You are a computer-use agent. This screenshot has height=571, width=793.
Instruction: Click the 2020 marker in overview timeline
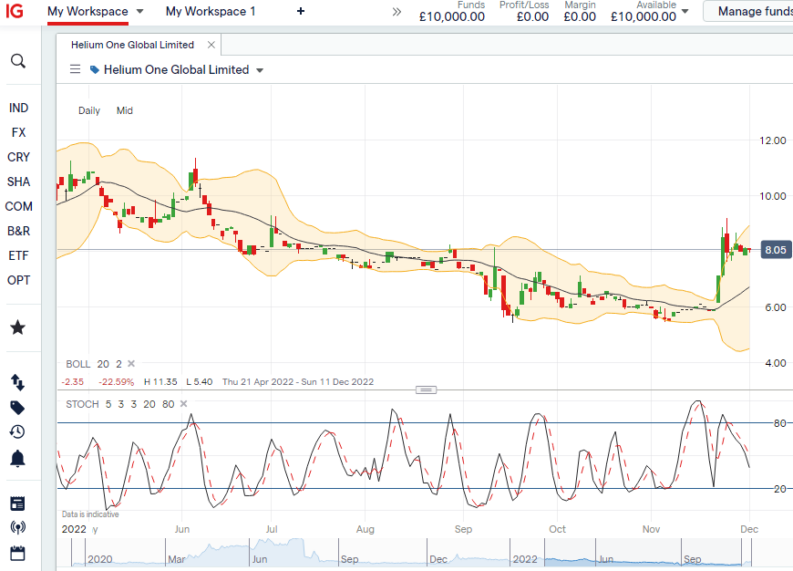pos(100,559)
